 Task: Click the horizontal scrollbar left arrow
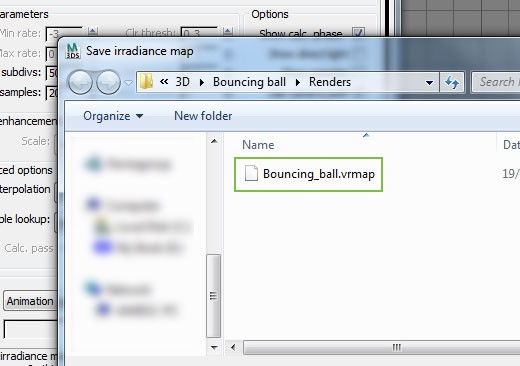(x=233, y=347)
